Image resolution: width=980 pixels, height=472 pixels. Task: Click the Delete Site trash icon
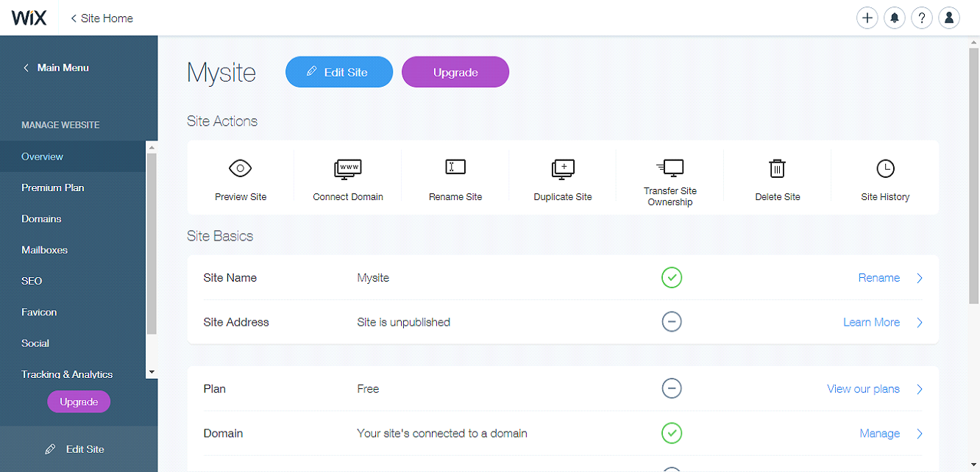pyautogui.click(x=778, y=168)
